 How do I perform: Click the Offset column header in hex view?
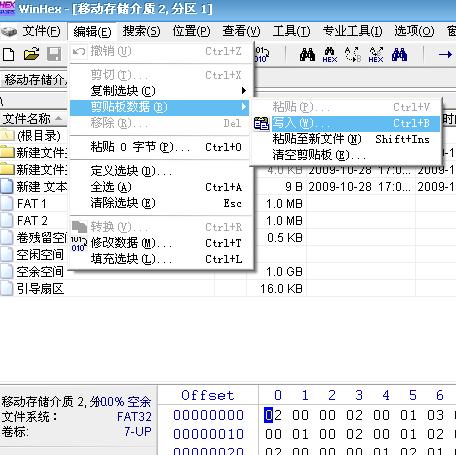(x=208, y=395)
